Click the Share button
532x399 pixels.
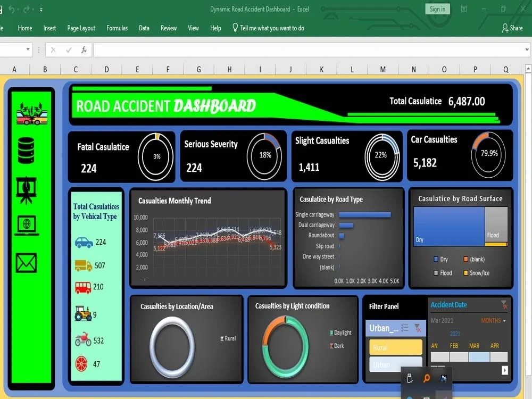point(512,28)
